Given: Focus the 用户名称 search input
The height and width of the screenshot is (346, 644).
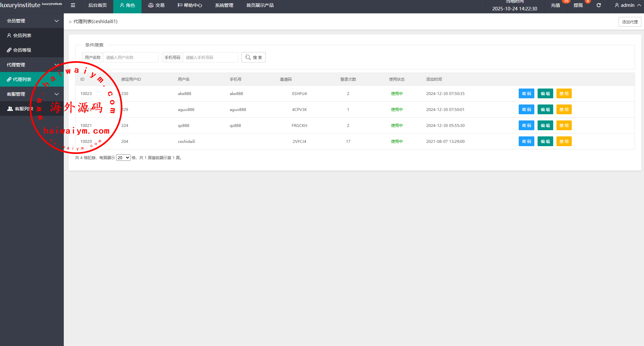Looking at the screenshot, I should click(x=130, y=57).
